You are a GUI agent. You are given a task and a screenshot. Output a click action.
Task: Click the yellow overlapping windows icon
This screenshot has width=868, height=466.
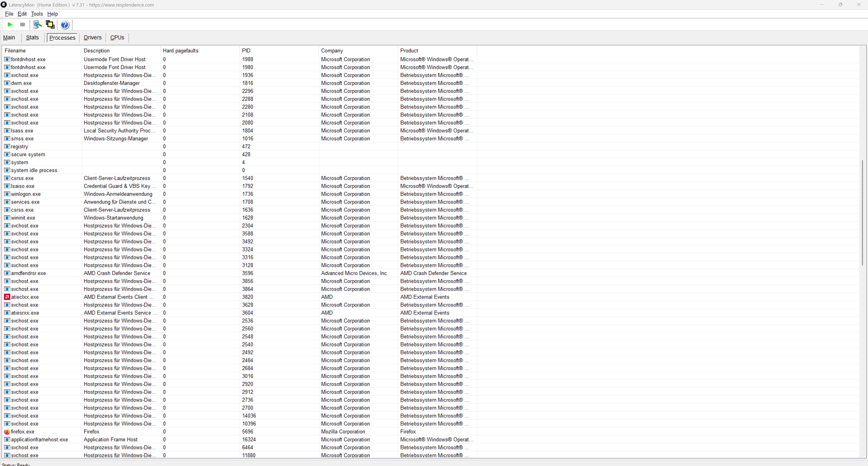coord(50,25)
